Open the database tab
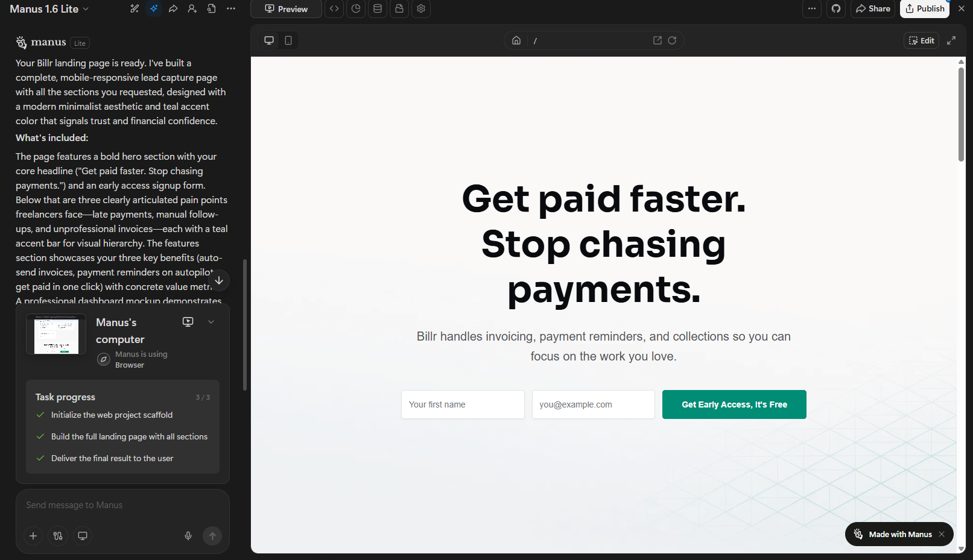The image size is (973, 560). pos(378,8)
